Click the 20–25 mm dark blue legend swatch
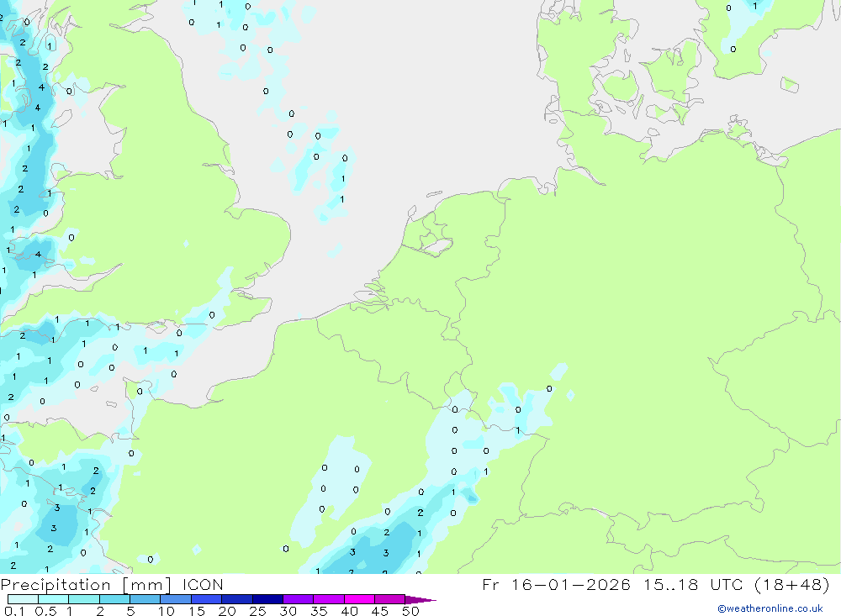This screenshot has height=616, width=841. [236, 599]
